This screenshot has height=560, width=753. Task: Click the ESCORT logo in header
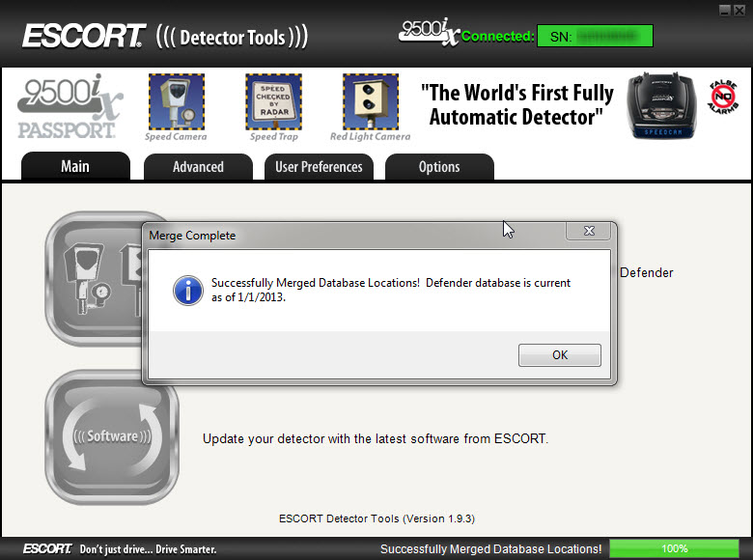[x=84, y=37]
